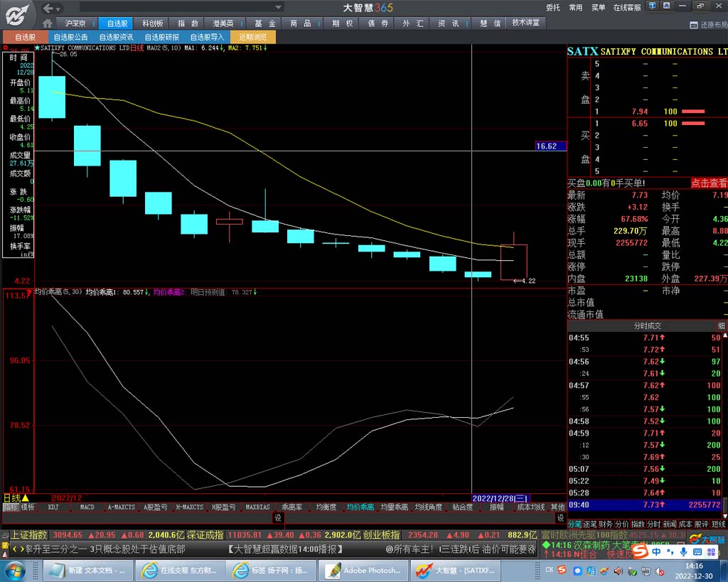
Task: Click the Sogou microphone voice input icon
Action: point(683,552)
